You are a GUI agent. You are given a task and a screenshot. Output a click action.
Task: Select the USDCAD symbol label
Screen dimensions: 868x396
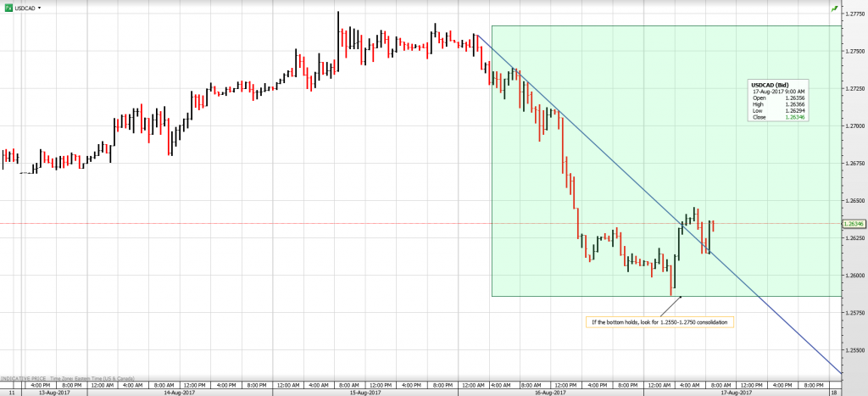(25, 6)
